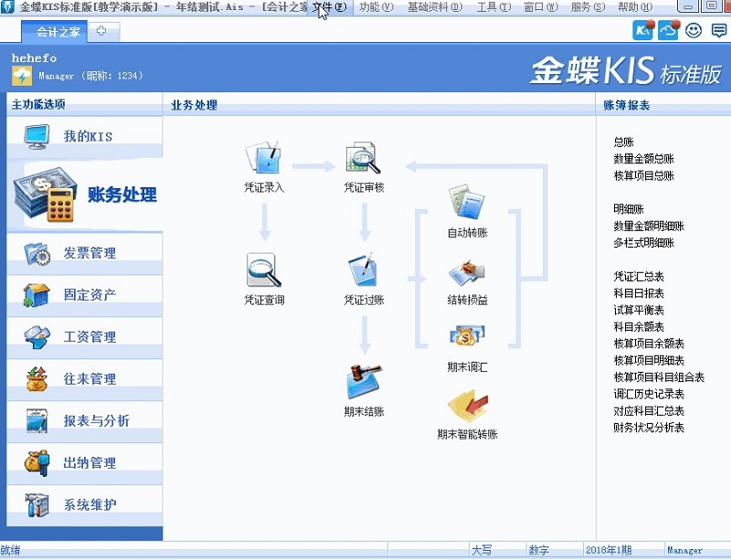
Task: Open the 核算项目总账 report link
Action: (x=643, y=175)
